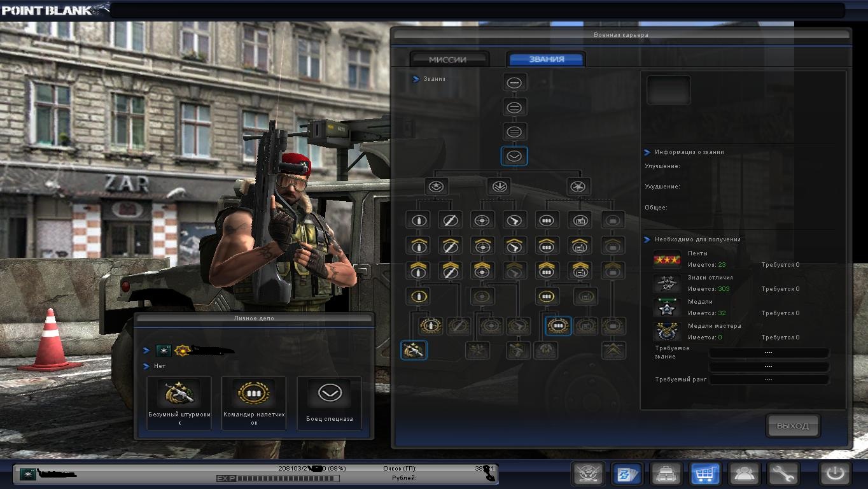Select the rifle-with-stars rank icon in the rank tree

(x=414, y=350)
